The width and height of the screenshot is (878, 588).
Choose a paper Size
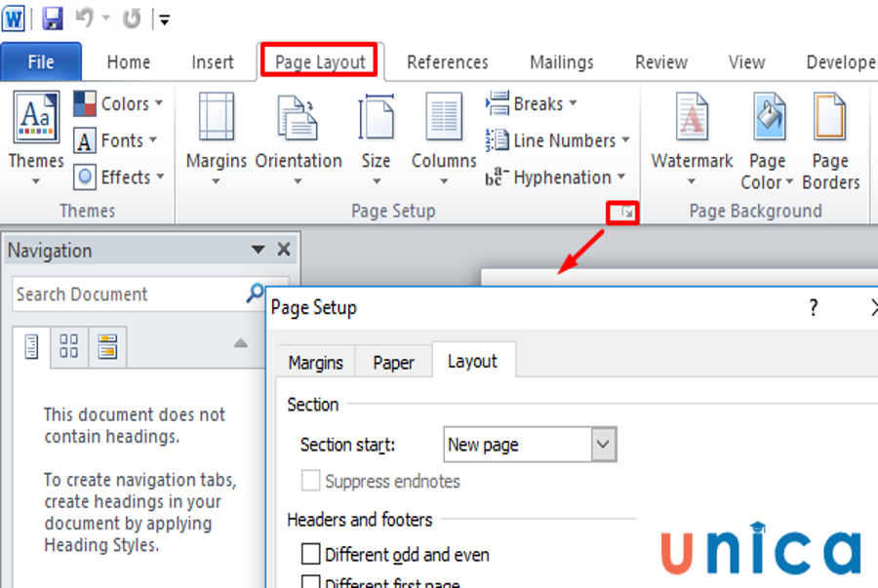376,138
